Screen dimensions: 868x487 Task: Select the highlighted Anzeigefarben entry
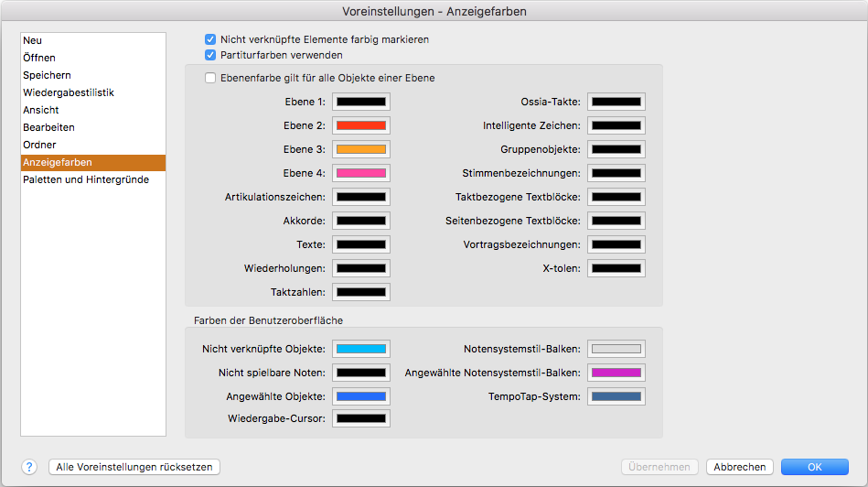[93, 162]
